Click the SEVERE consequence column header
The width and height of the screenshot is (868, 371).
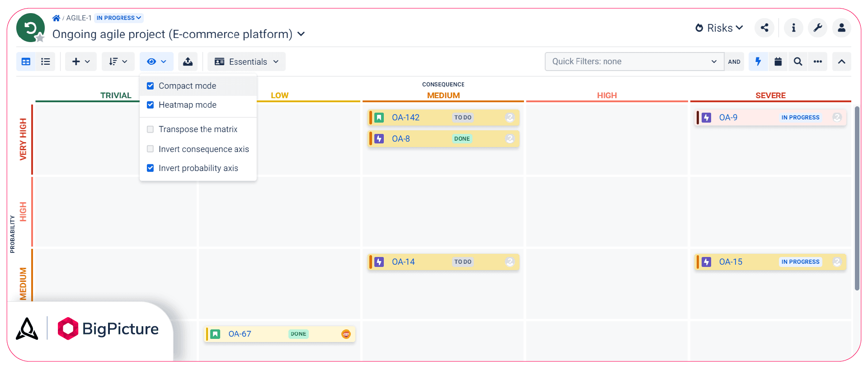(770, 95)
